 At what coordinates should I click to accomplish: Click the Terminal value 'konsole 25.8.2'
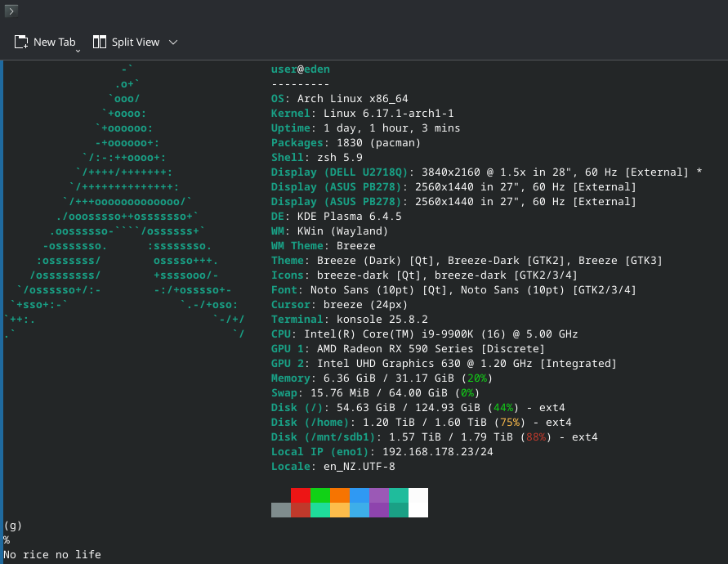(x=382, y=320)
